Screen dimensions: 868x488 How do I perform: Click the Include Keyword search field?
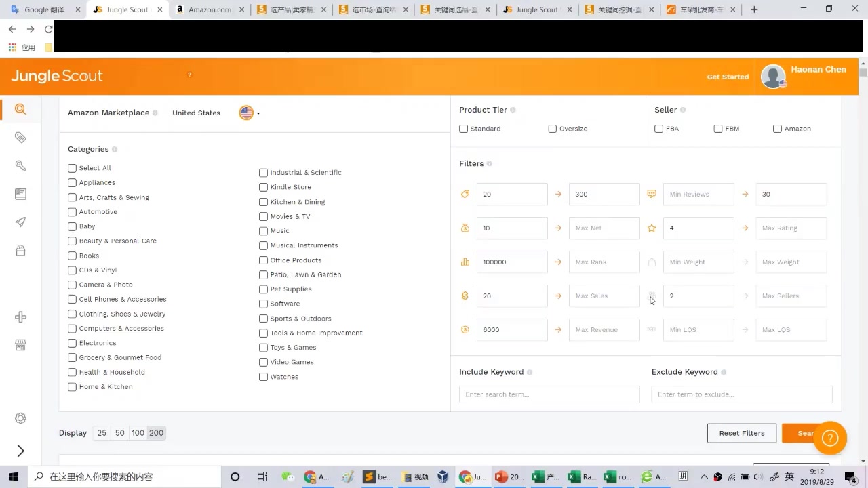(549, 394)
